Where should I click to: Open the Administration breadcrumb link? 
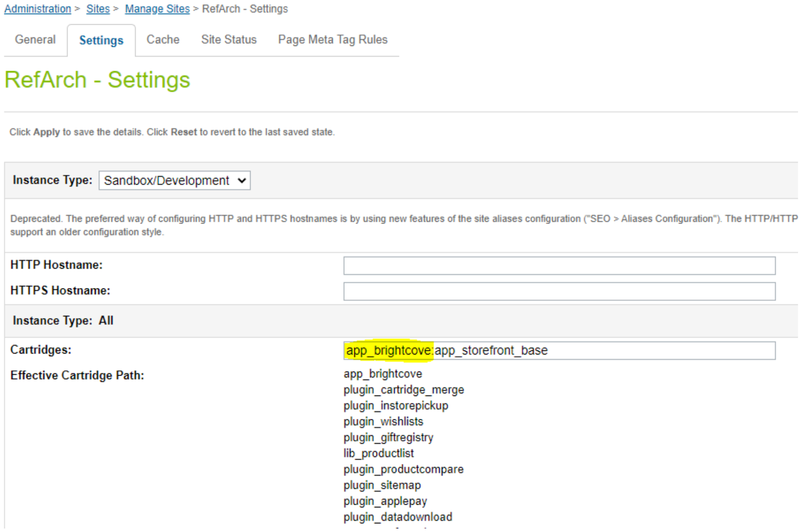pyautogui.click(x=38, y=9)
